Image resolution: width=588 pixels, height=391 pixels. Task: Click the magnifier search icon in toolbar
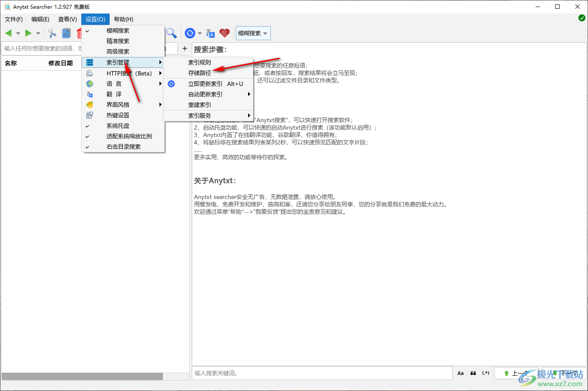pyautogui.click(x=171, y=33)
